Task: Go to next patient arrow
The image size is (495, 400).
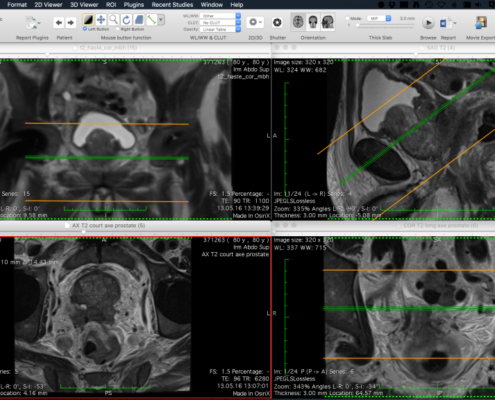Action: 70,23
